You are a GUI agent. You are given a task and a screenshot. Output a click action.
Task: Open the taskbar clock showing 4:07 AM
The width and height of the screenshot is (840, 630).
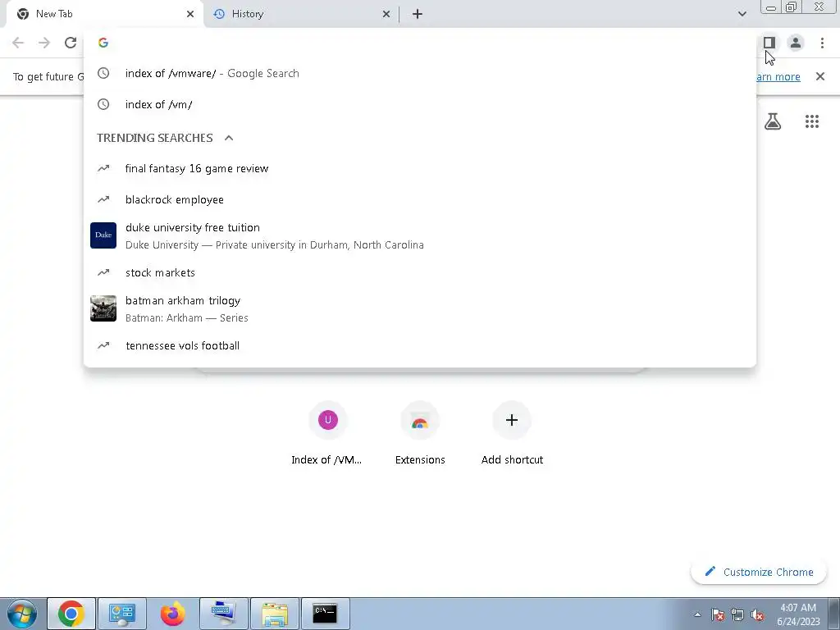798,614
